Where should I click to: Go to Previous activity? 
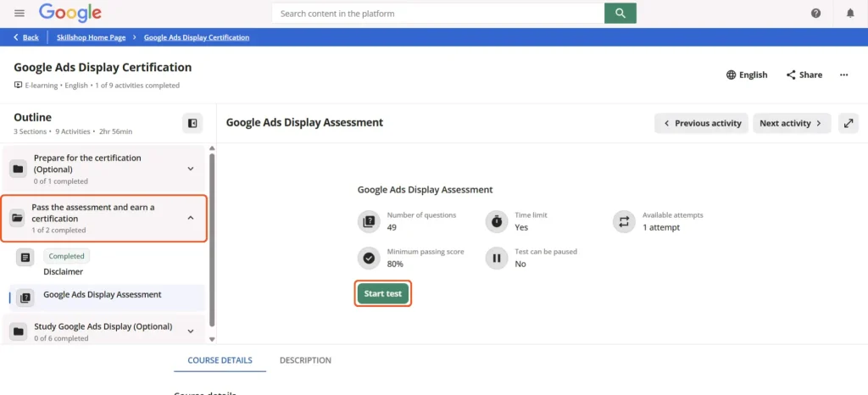click(701, 124)
